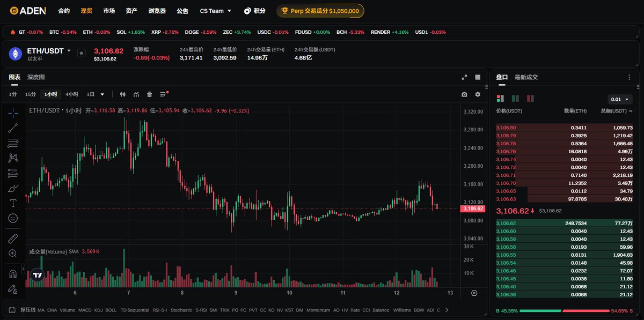Open the price axis settings gear

(474, 293)
